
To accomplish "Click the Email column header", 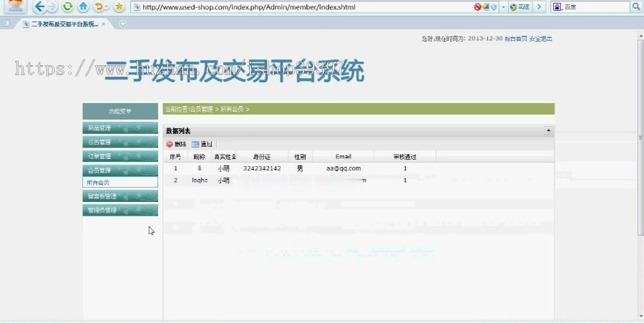I will point(343,157).
